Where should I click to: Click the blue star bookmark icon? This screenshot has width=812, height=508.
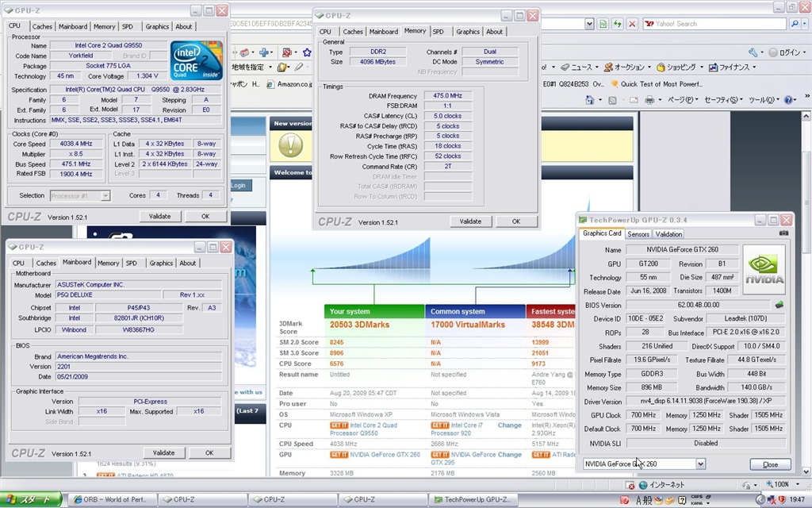[307, 52]
